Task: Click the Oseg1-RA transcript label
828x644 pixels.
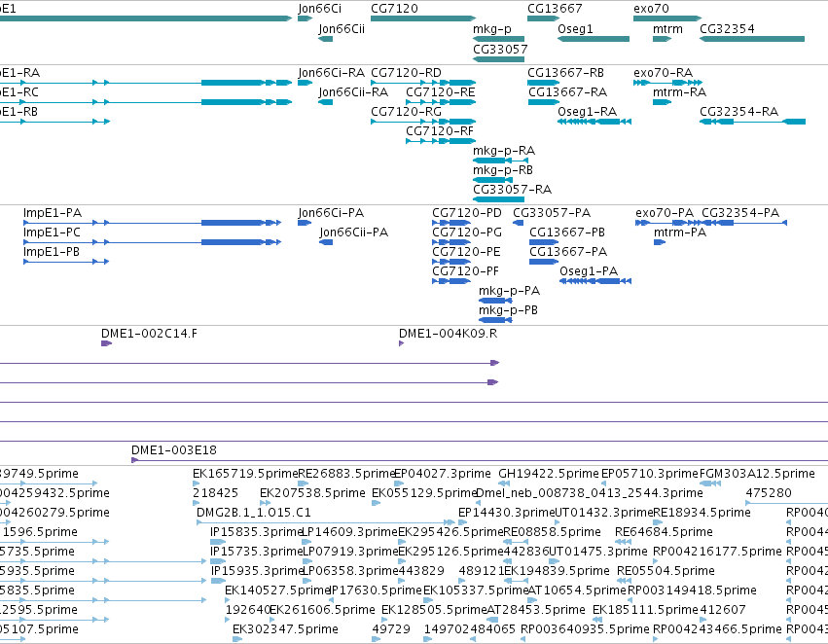Action: (x=588, y=111)
